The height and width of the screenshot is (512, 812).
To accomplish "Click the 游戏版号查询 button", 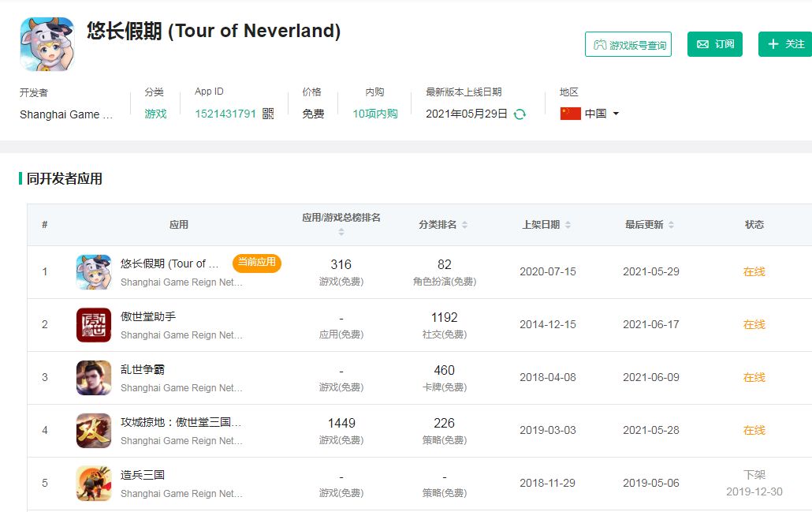I will pos(628,44).
